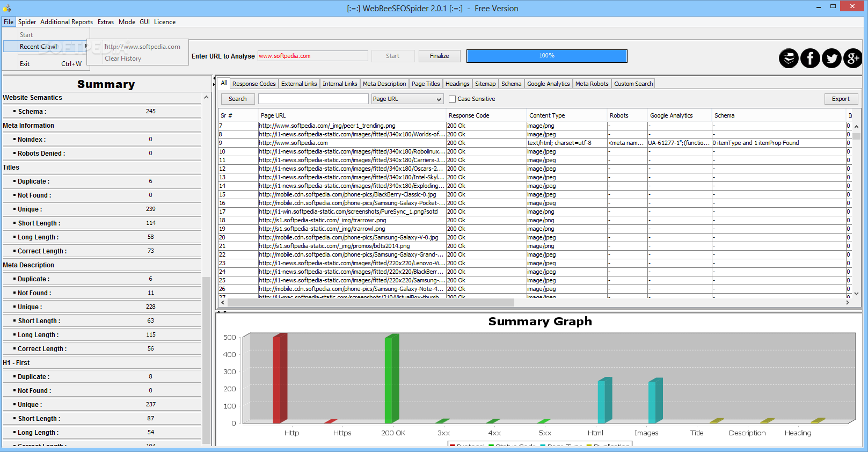Sort by the Google Analytics column header
The height and width of the screenshot is (452, 868).
pyautogui.click(x=679, y=115)
